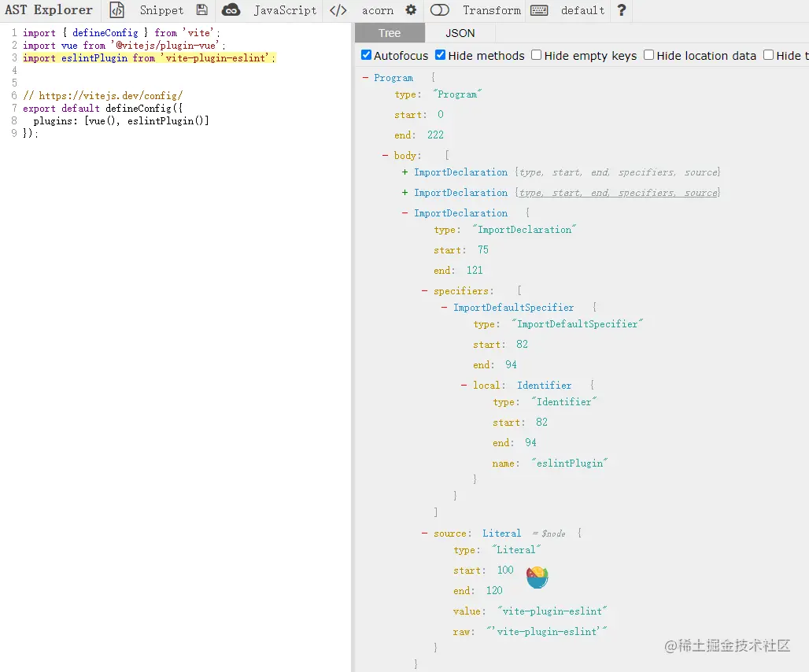Viewport: 809px width, 672px height.
Task: Open the default keymap menu
Action: click(x=582, y=10)
